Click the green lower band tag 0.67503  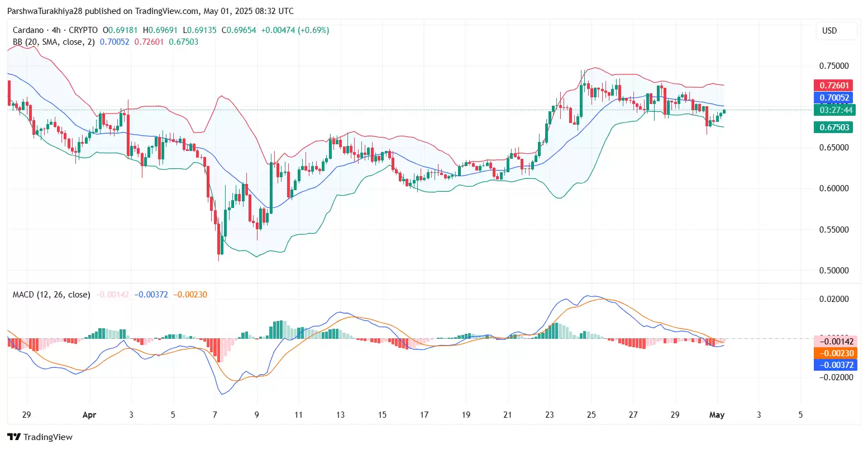click(x=833, y=127)
